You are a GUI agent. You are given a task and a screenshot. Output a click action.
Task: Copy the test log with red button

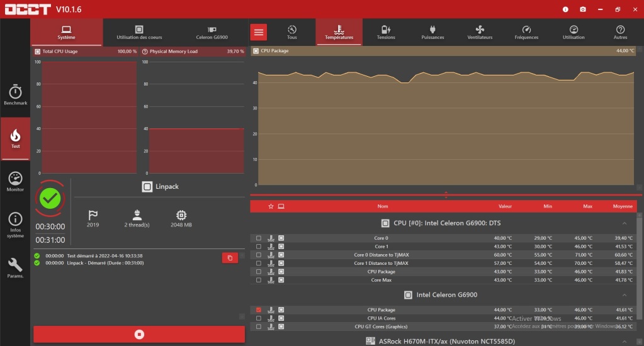pos(230,258)
